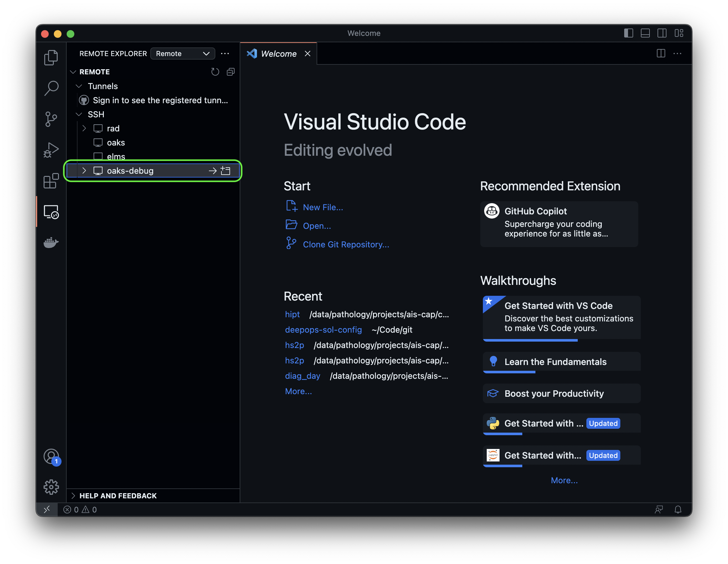Open the Remote dropdown selector

pyautogui.click(x=183, y=53)
